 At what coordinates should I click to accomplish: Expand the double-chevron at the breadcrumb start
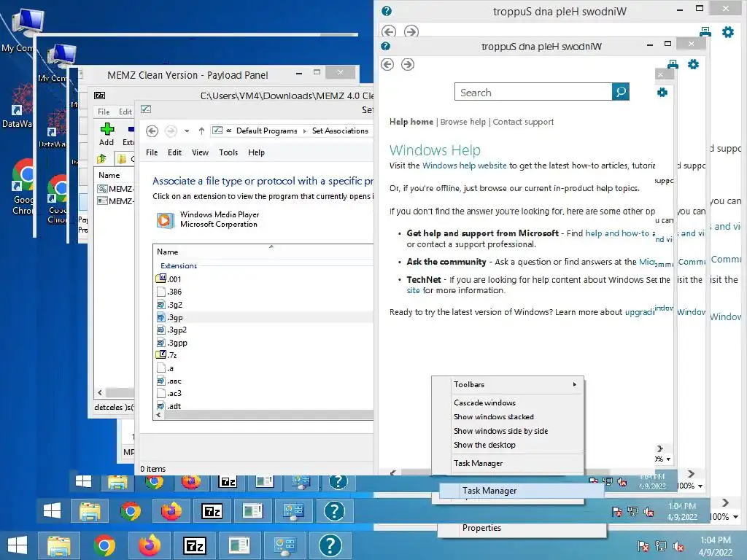tap(228, 131)
